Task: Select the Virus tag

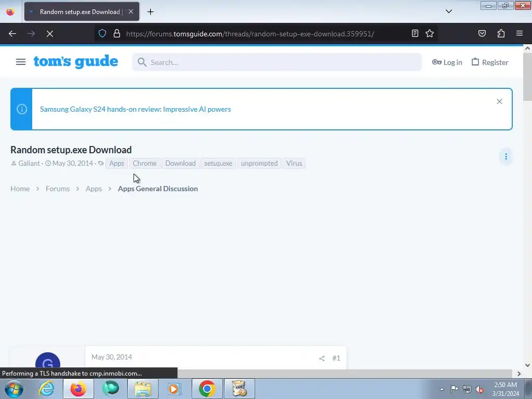Action: (x=294, y=163)
